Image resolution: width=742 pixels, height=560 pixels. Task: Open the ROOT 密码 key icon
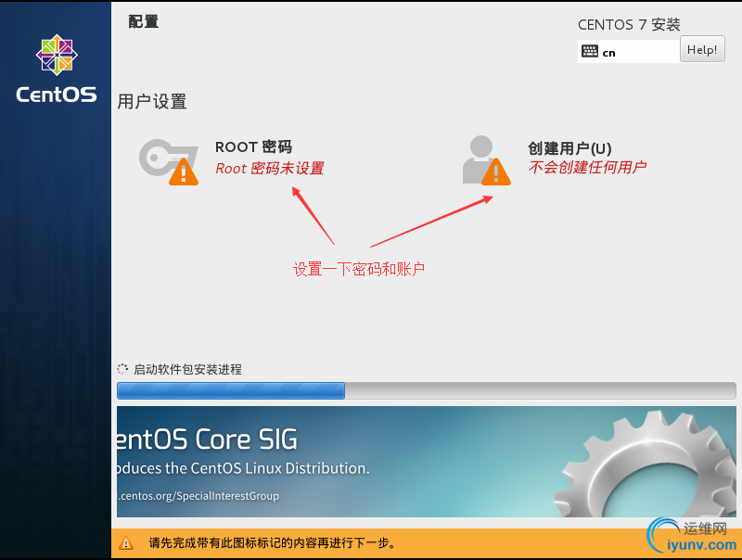(x=169, y=161)
